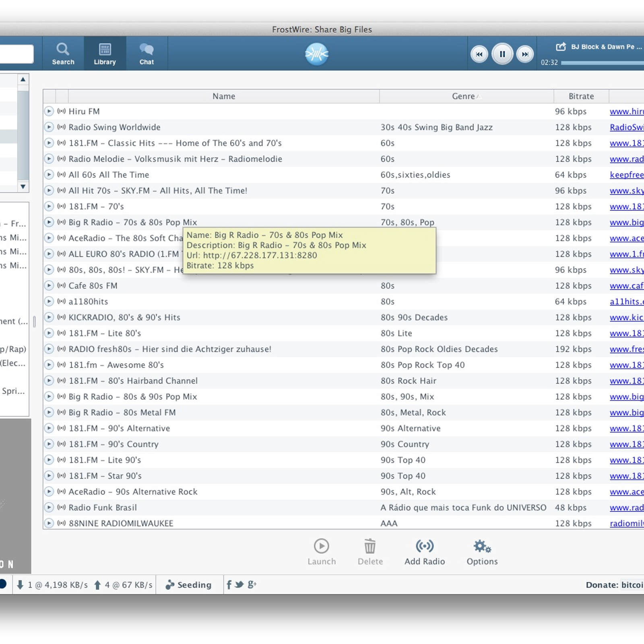The height and width of the screenshot is (644, 644).
Task: Play 181.FM Lite 80's station
Action: pyautogui.click(x=49, y=333)
